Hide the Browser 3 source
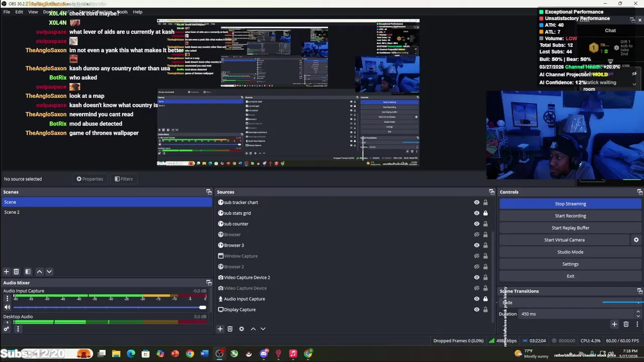Screen dimensions: 644x362 (476, 245)
